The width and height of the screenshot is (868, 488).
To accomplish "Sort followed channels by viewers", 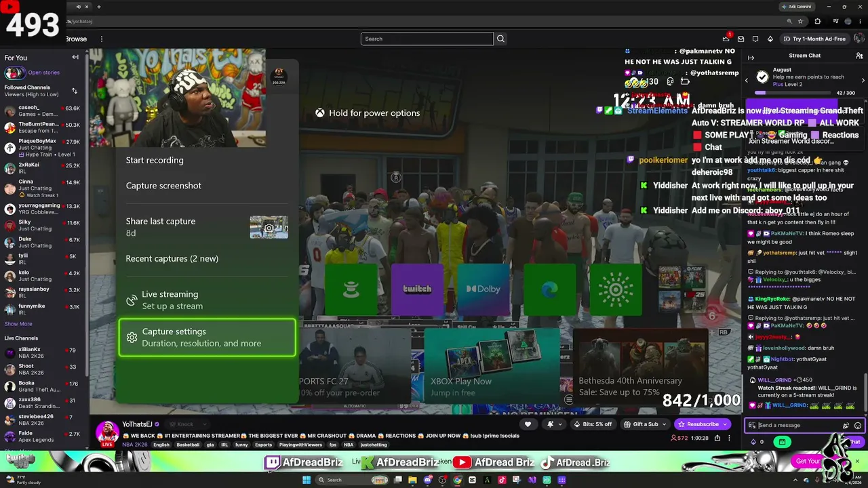I will (x=75, y=91).
